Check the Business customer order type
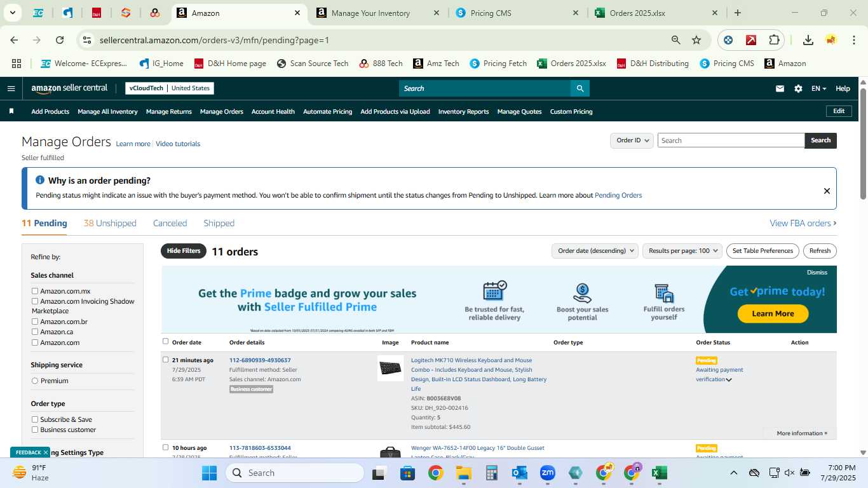The width and height of the screenshot is (868, 488). (35, 430)
